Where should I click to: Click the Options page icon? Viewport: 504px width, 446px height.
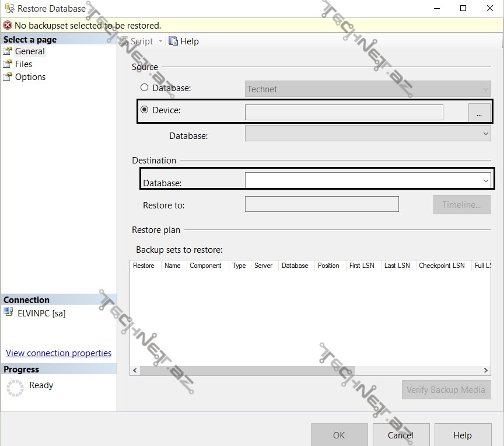[8, 77]
